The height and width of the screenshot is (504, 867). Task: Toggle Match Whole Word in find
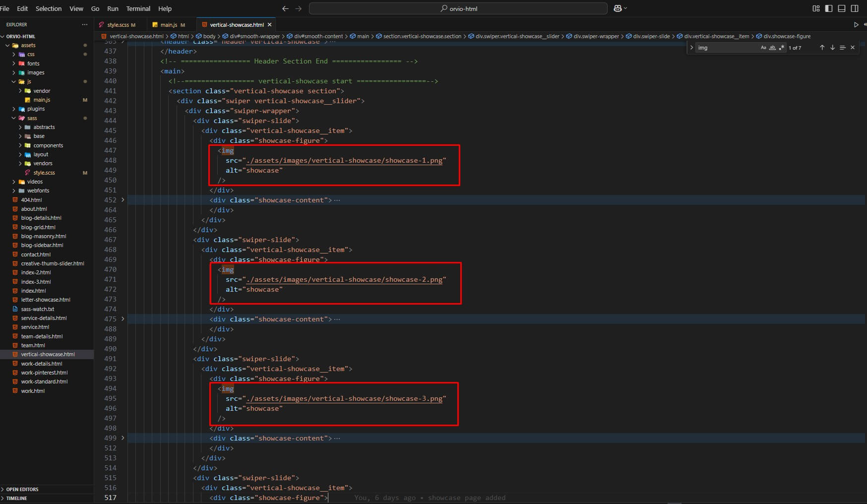click(x=772, y=48)
